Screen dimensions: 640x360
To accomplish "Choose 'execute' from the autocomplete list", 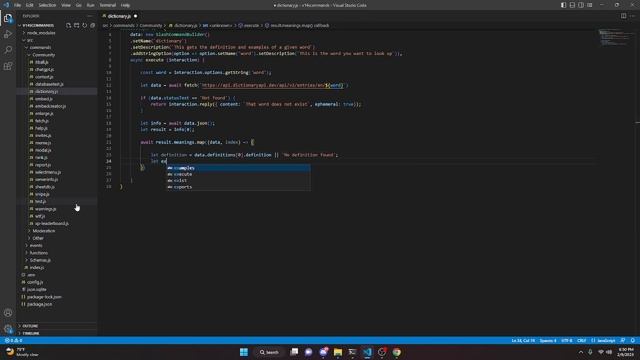I will 238,174.
